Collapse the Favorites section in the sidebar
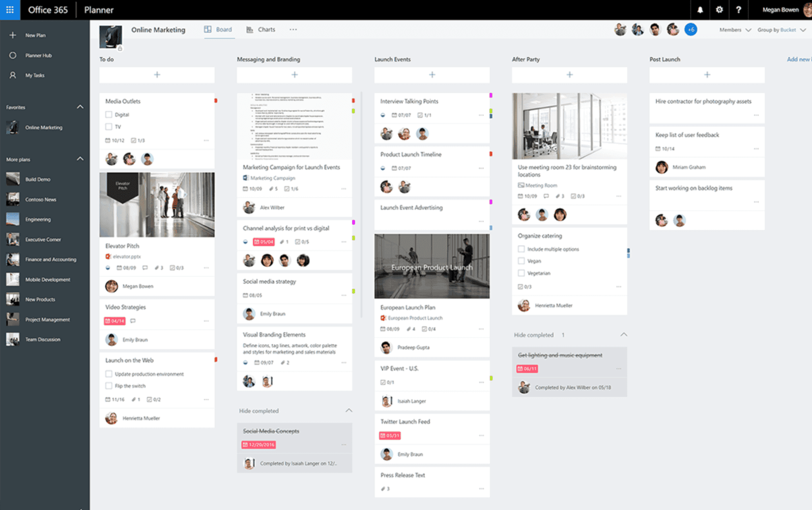812x510 pixels. [x=80, y=107]
